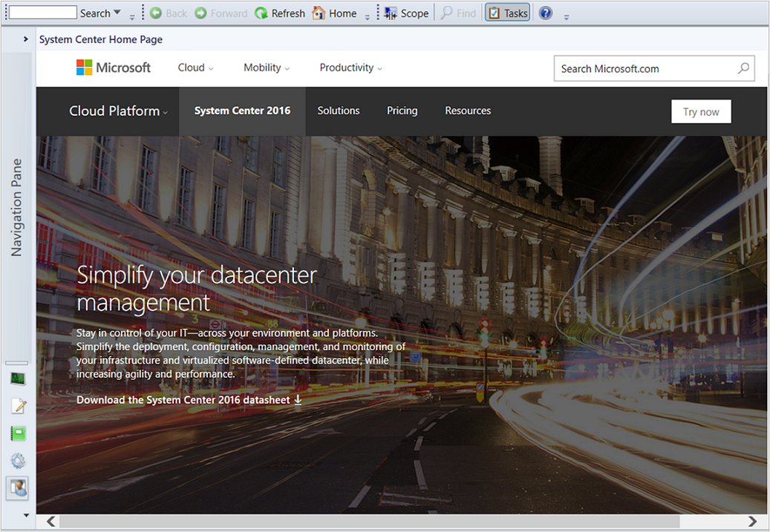
Task: Click the Scope label in toolbar
Action: [x=414, y=13]
